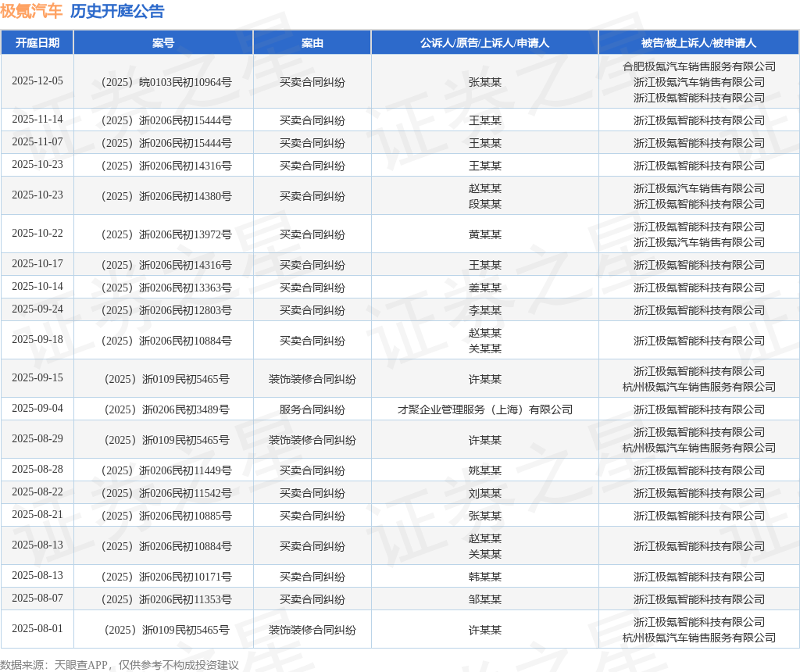Click the 开庭日期 column header

(x=37, y=43)
